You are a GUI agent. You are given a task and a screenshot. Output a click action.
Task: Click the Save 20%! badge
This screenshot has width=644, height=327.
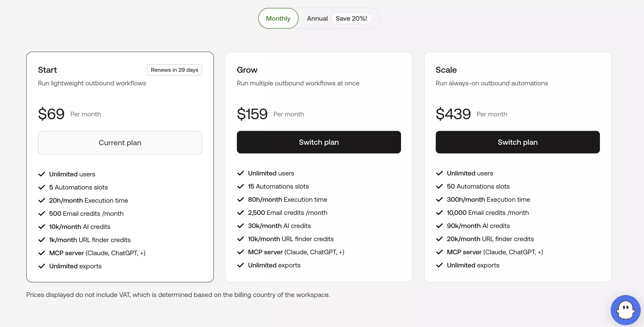pos(351,18)
